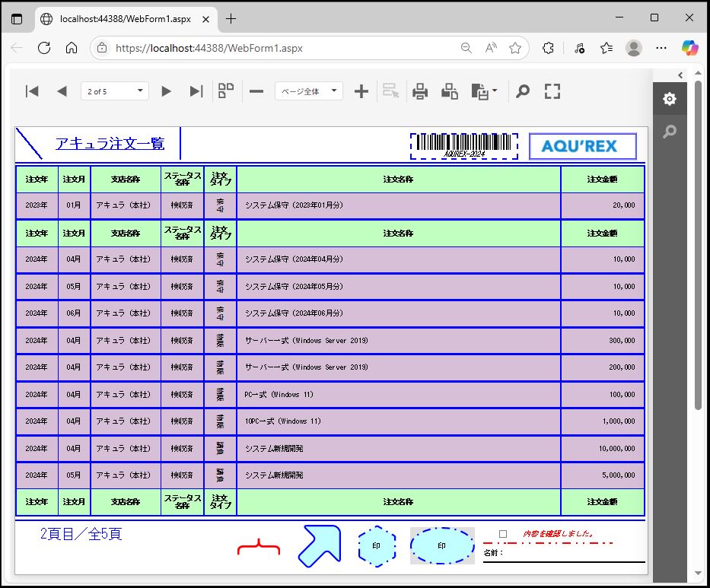Toggle multi-page view mode
The image size is (710, 588).
click(226, 91)
